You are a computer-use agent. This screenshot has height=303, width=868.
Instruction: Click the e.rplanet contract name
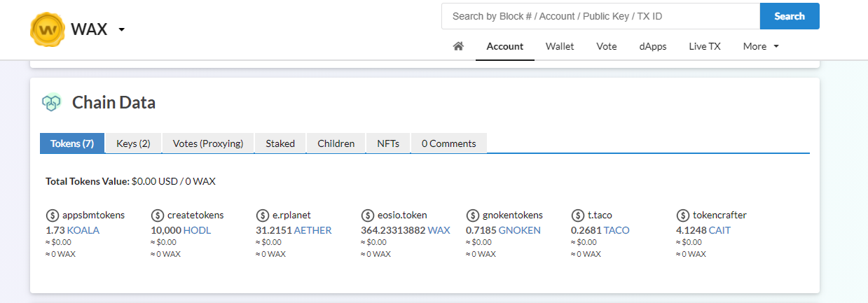pyautogui.click(x=291, y=215)
